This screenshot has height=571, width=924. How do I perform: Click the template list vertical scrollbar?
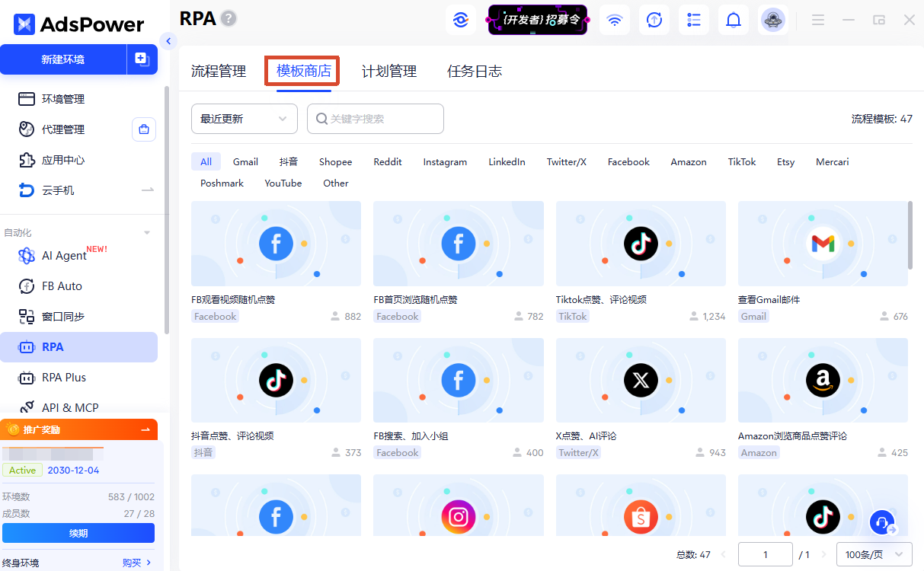pyautogui.click(x=910, y=235)
